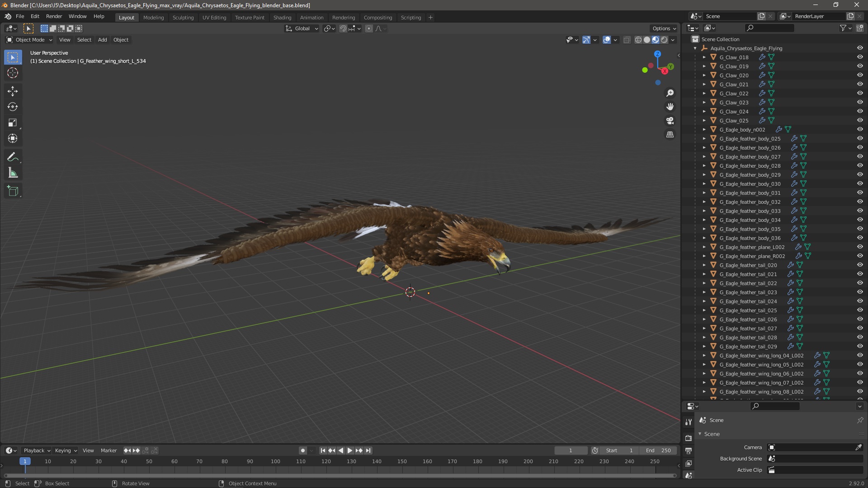Viewport: 868px width, 488px height.
Task: Hide Aquila_Chrysaetos_Eagle_Flying collection
Action: click(860, 48)
